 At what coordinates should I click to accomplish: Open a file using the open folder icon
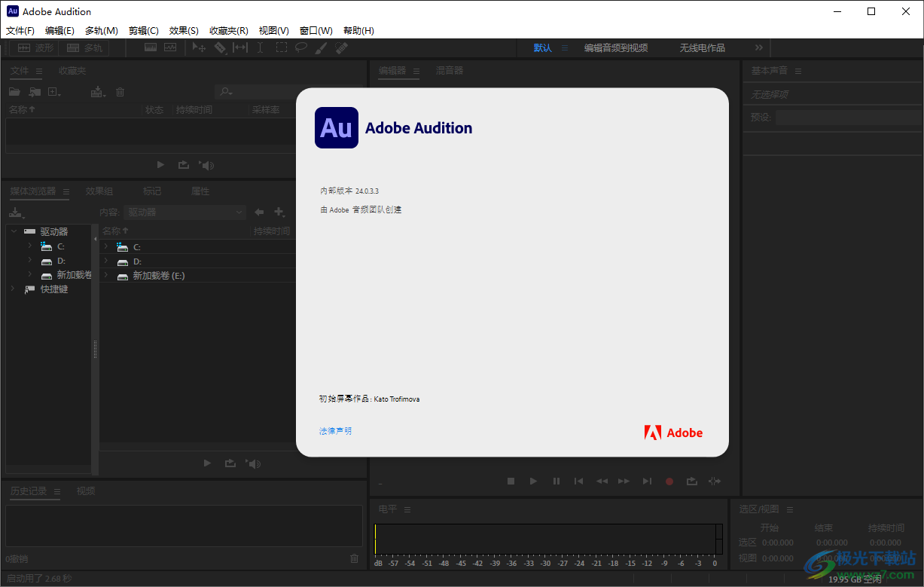click(x=14, y=91)
